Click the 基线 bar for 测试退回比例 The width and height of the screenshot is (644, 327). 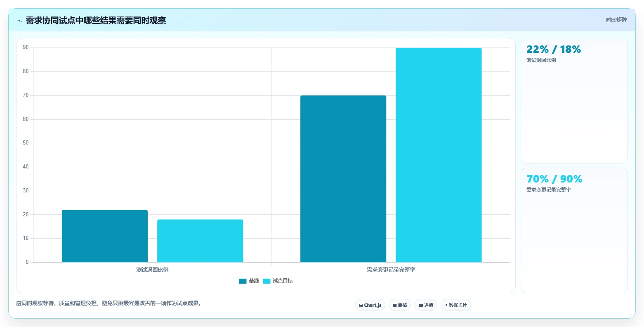(105, 236)
